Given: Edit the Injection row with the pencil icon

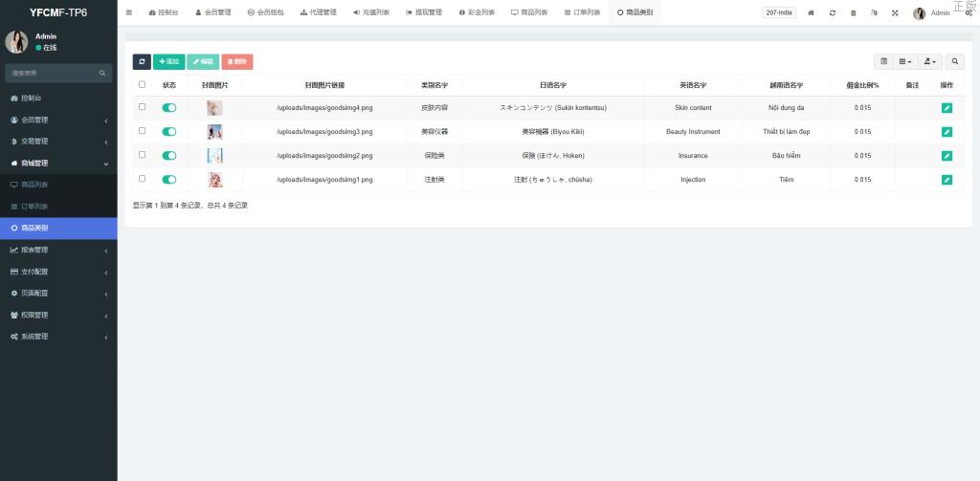Looking at the screenshot, I should pos(947,180).
